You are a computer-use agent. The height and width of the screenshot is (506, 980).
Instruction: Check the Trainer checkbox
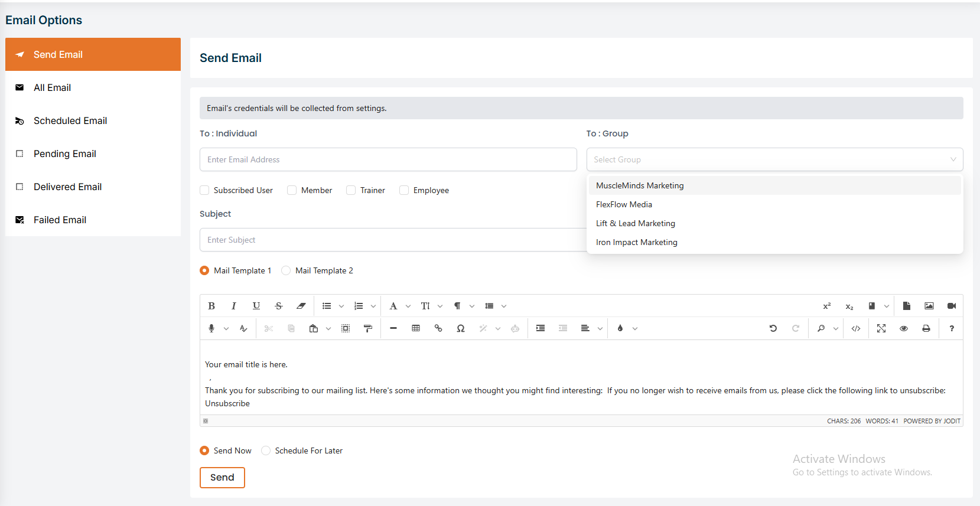351,190
